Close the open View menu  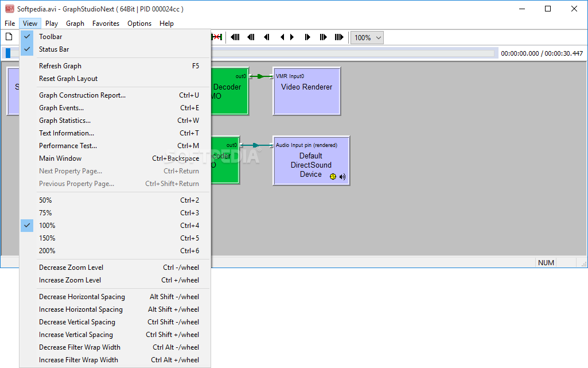pyautogui.click(x=30, y=24)
